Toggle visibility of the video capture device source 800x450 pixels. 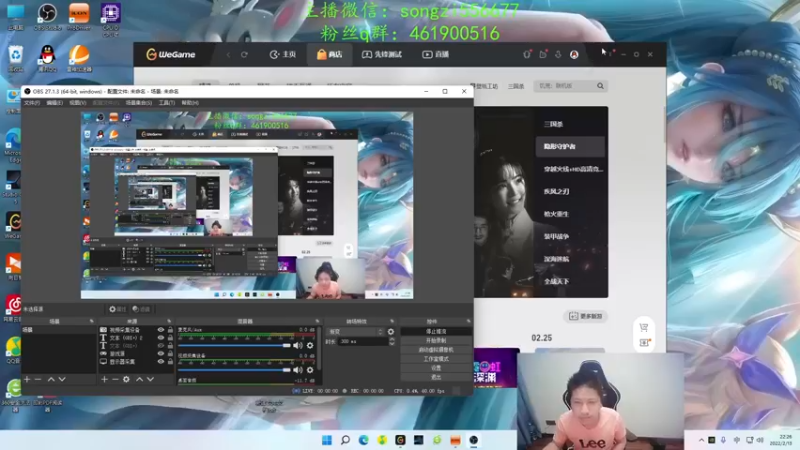161,330
